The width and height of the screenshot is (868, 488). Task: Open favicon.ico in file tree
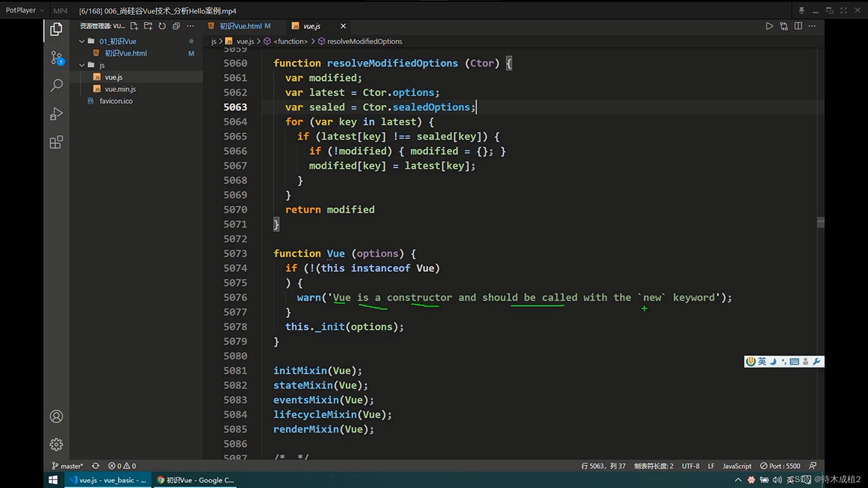116,101
